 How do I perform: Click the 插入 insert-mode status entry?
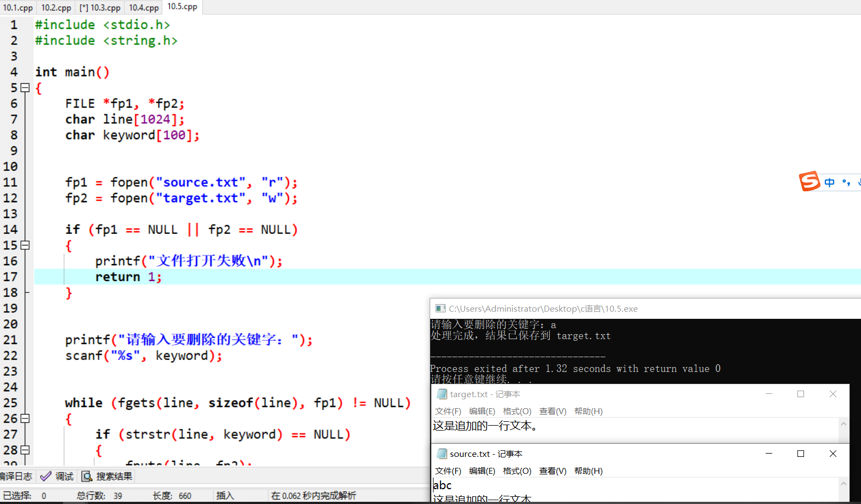225,496
